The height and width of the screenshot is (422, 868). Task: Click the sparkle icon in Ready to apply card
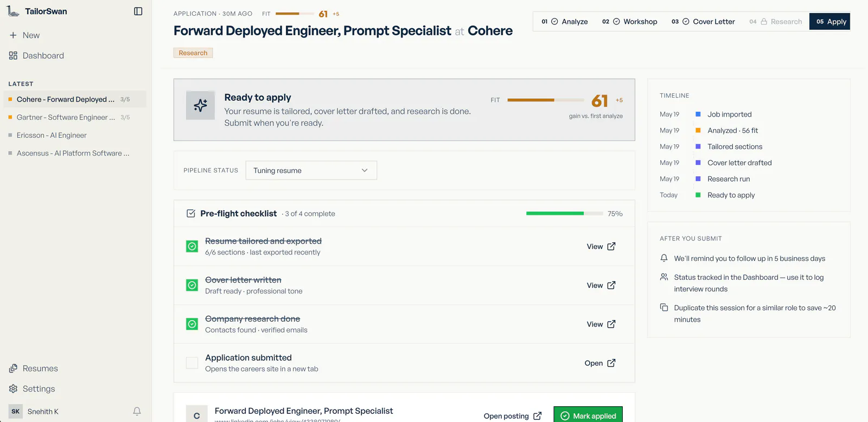click(x=200, y=105)
